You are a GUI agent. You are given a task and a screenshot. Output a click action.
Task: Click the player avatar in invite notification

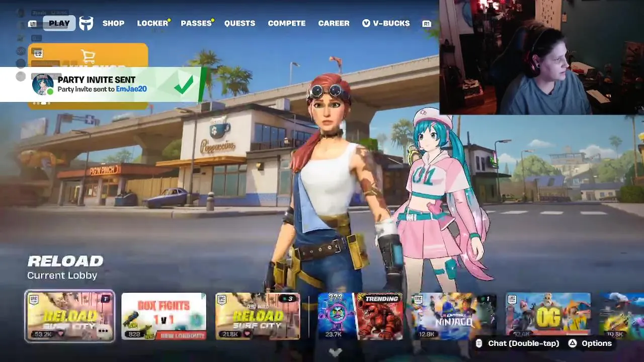(x=43, y=84)
